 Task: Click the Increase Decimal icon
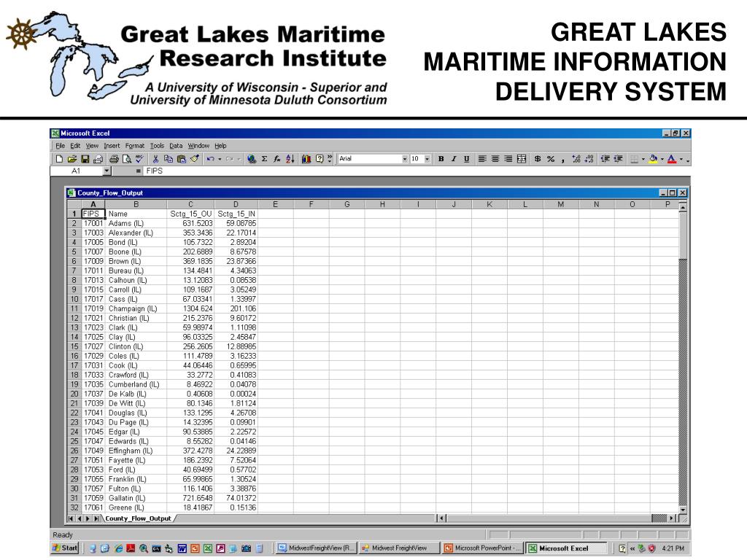tap(576, 159)
